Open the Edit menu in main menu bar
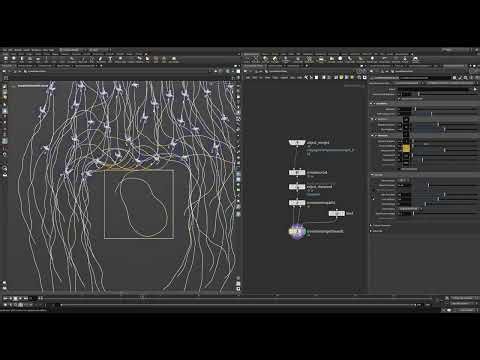This screenshot has width=480, height=360. (10, 50)
